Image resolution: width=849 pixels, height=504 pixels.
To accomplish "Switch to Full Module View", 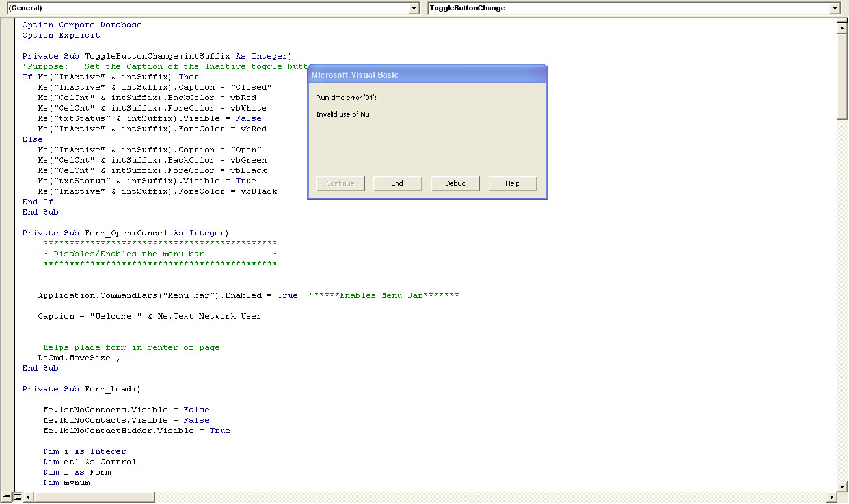I will pos(18,497).
